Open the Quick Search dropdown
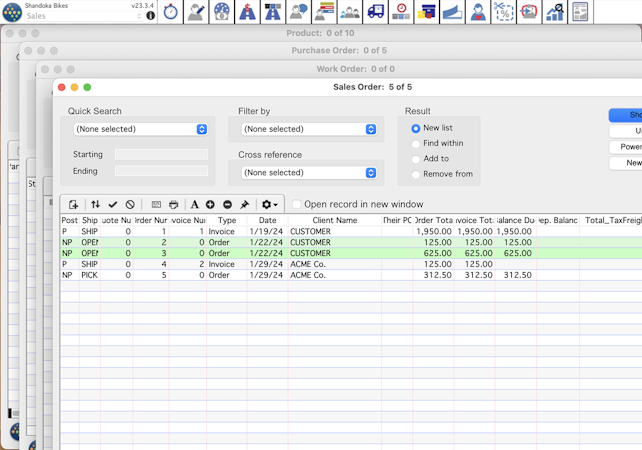 pos(140,129)
